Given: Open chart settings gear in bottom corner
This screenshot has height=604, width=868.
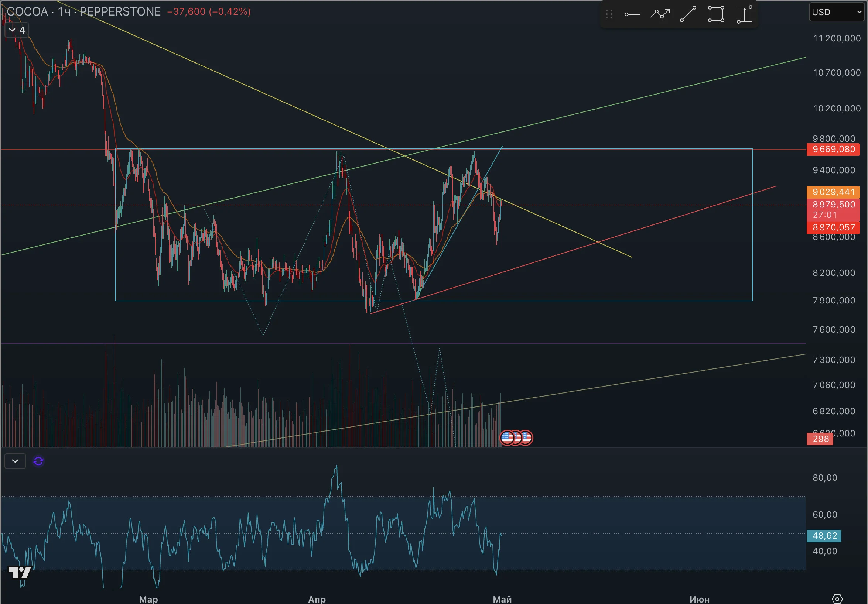Looking at the screenshot, I should click(837, 599).
